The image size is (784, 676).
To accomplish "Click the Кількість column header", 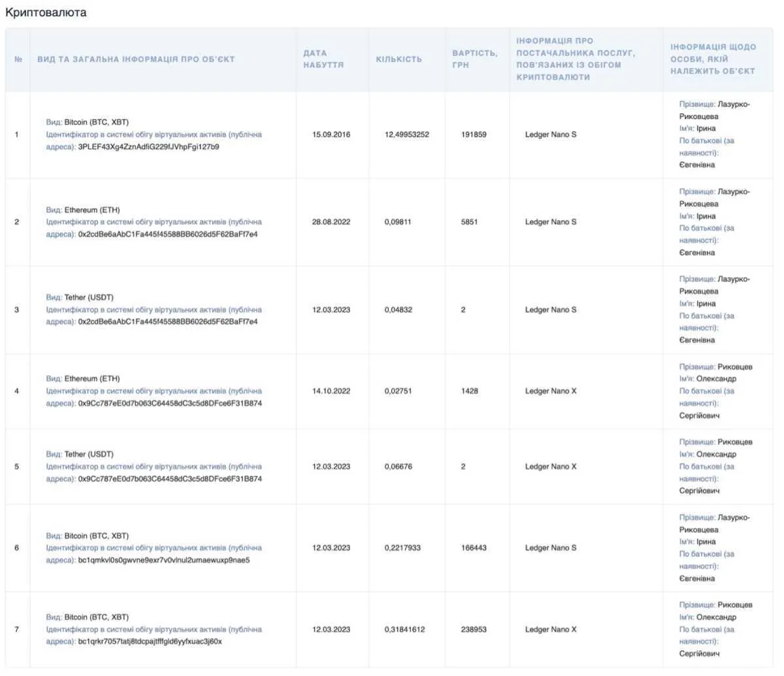I will [x=399, y=59].
